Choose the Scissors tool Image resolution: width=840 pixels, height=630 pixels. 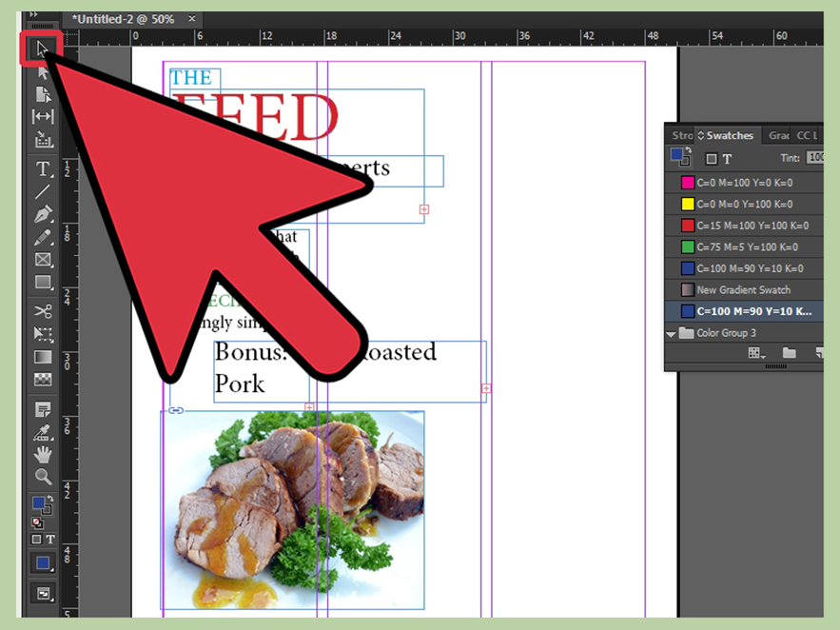(x=43, y=311)
